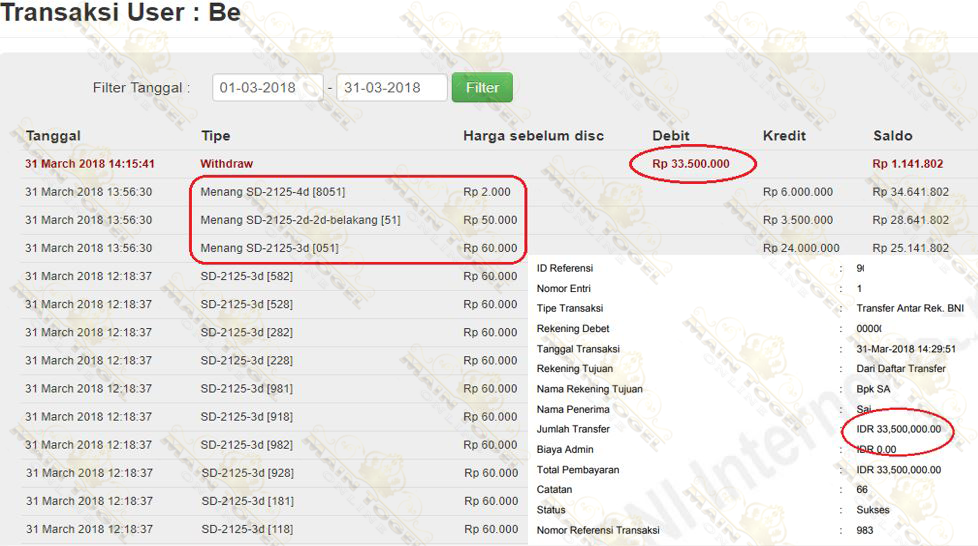978x546 pixels.
Task: Click Menang SD-2125-4d [8051] entry
Action: coord(272,192)
